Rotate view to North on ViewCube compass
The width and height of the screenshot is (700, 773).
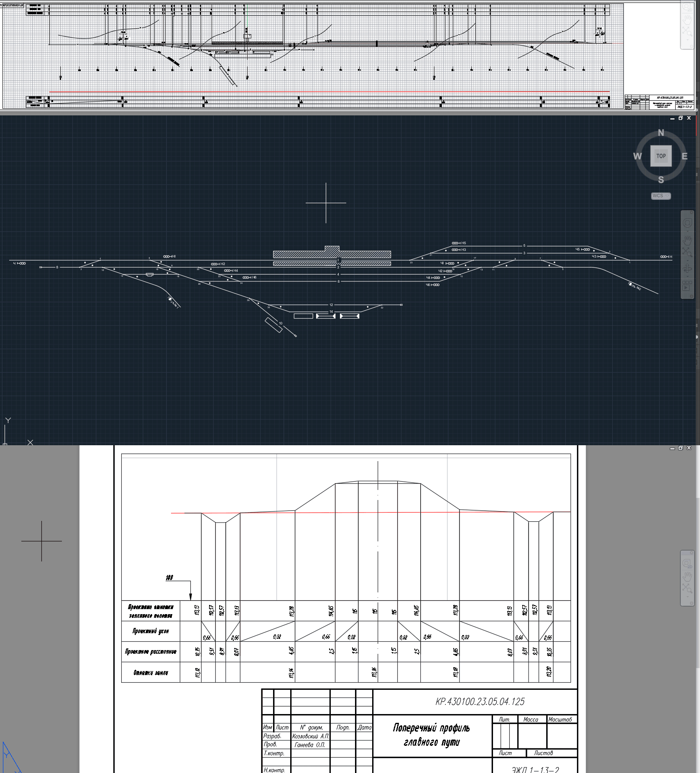[661, 133]
